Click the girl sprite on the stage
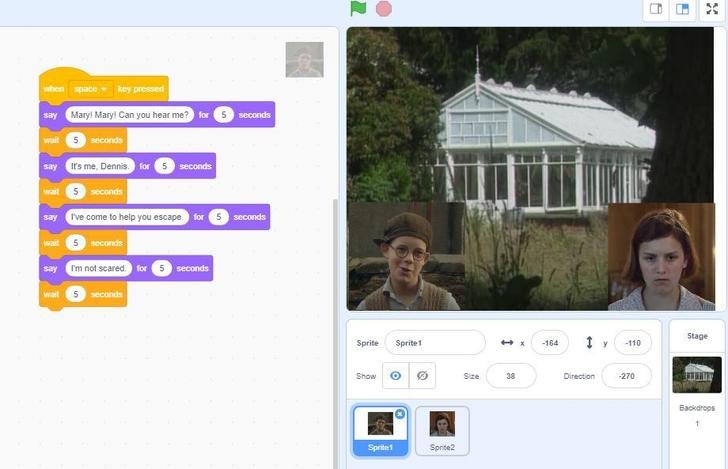The height and width of the screenshot is (469, 728). tap(661, 257)
